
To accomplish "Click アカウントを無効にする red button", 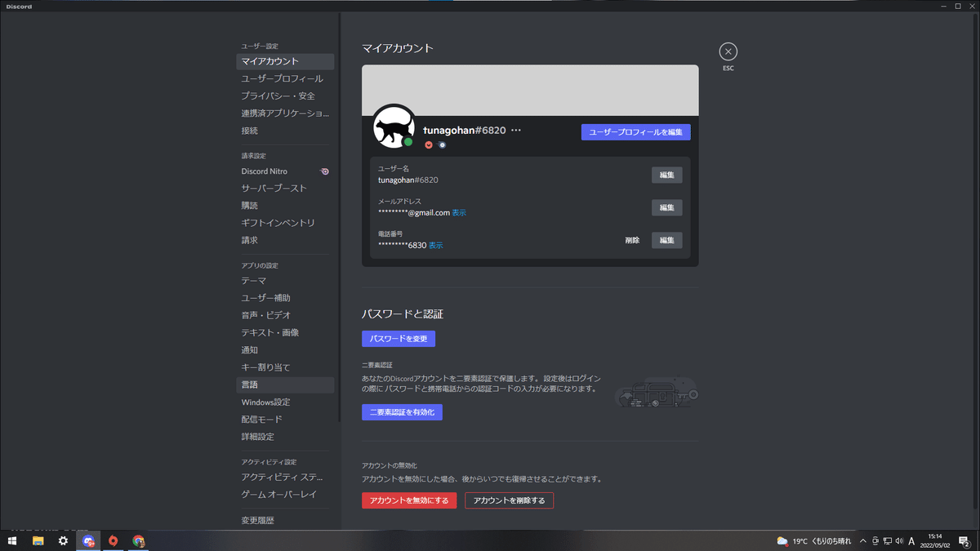I will point(409,500).
